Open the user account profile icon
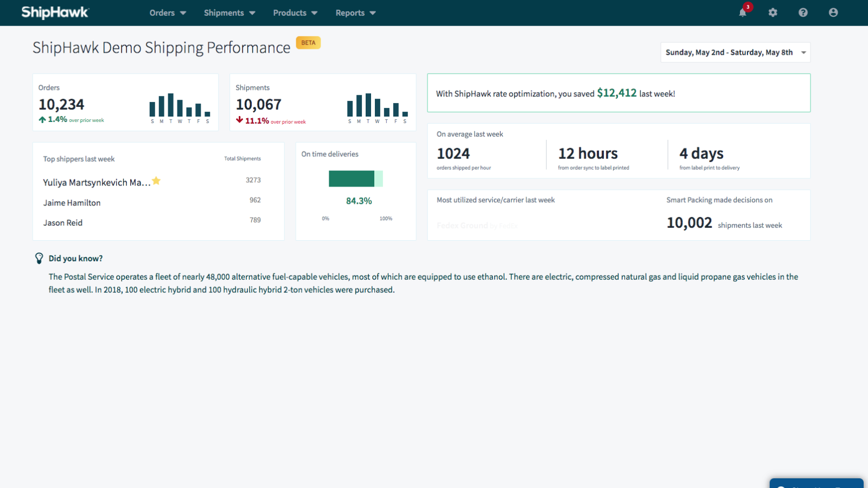The image size is (868, 488). point(833,12)
